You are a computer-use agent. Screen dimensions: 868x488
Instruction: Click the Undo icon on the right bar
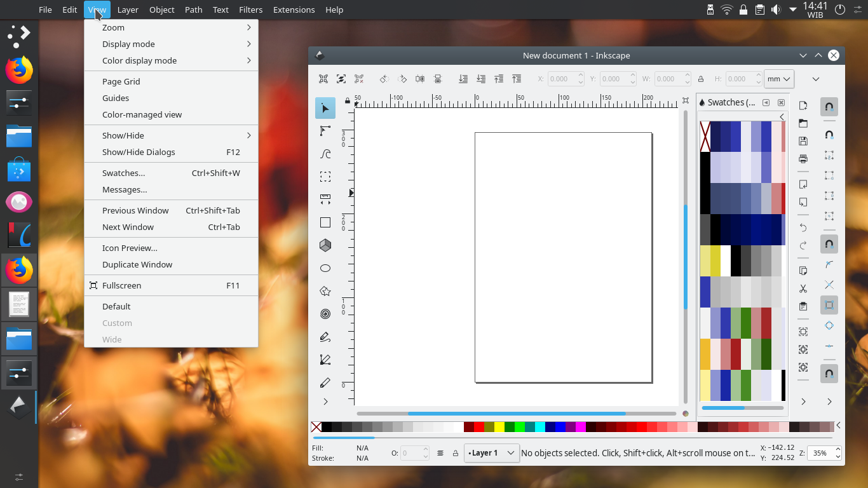coord(803,227)
